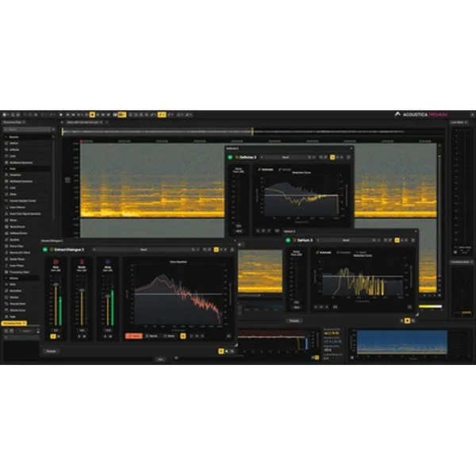Click Preview in Extract:Dialogue 2 window
This screenshot has width=476, height=476.
click(51, 351)
